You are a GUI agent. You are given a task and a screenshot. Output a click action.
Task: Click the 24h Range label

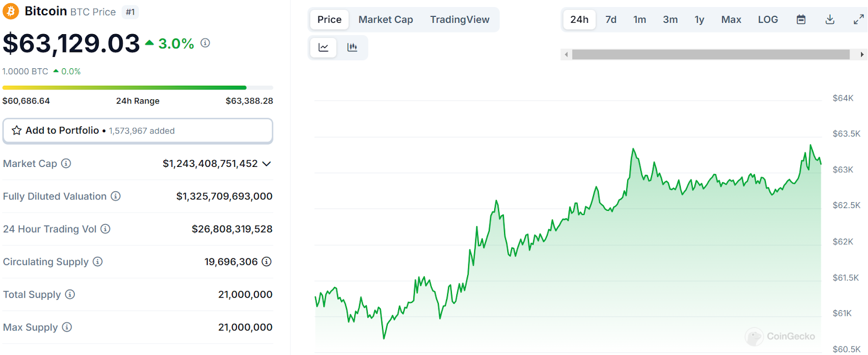coord(138,101)
